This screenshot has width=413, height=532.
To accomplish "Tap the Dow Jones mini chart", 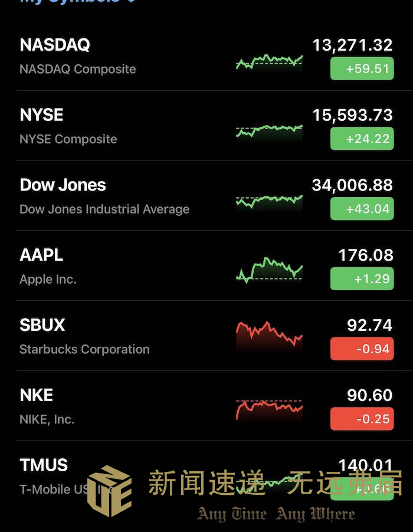I will 269,202.
